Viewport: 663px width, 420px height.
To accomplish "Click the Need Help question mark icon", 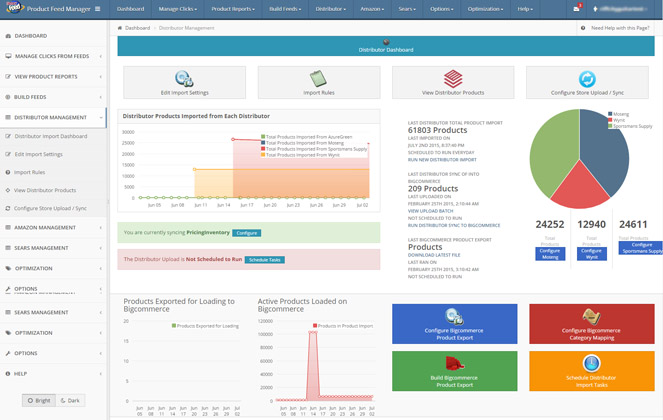I will point(583,28).
